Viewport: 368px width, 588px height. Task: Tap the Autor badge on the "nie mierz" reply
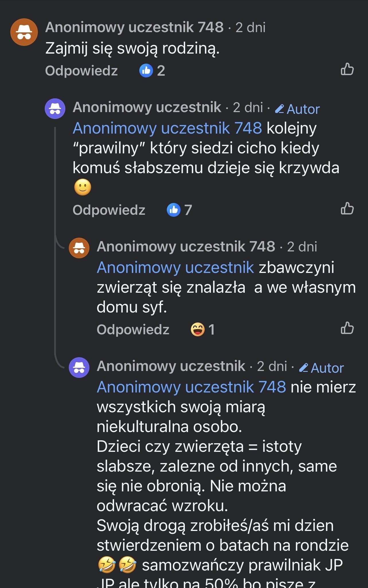[322, 368]
